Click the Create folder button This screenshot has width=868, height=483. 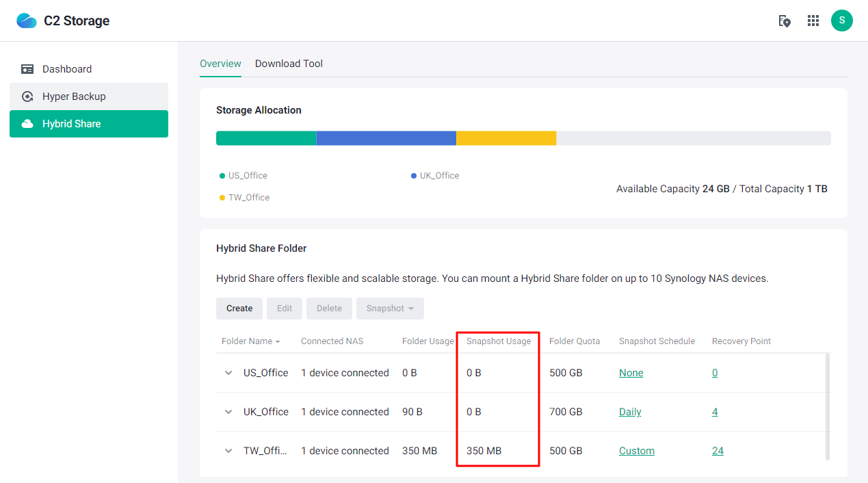click(239, 308)
